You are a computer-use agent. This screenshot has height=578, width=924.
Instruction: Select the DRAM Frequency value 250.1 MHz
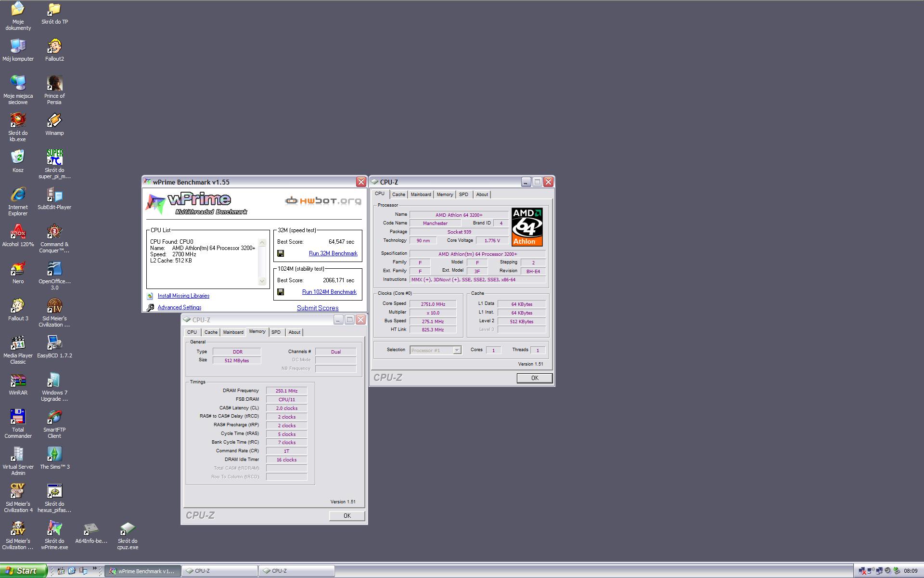[286, 391]
